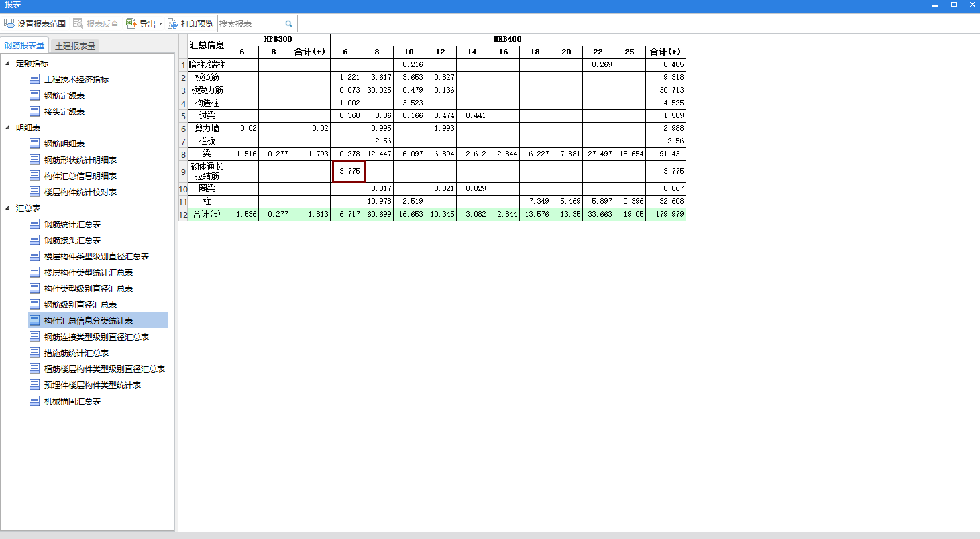Collapse the 定额指标 tree group

coord(8,63)
